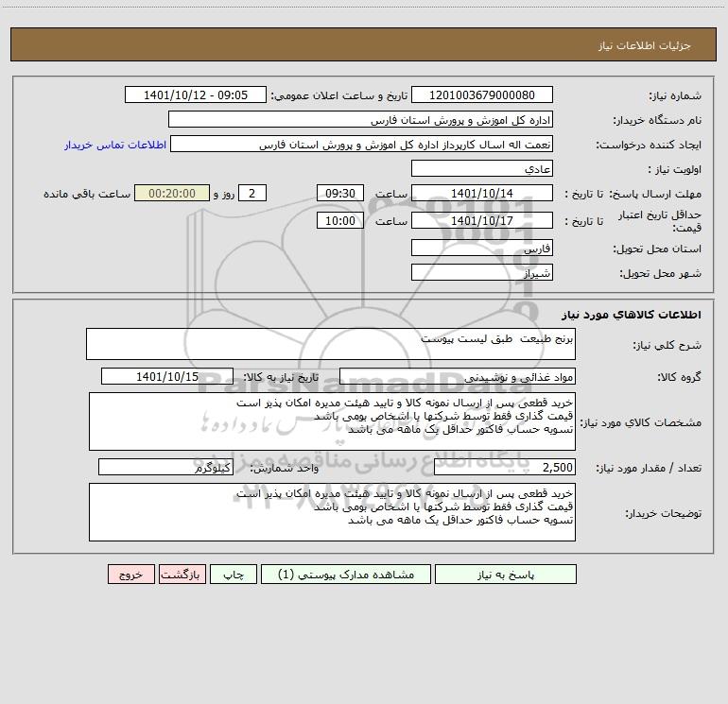Image resolution: width=728 pixels, height=704 pixels.
Task: Click the quantity field showing 2,500
Action: coord(505,467)
